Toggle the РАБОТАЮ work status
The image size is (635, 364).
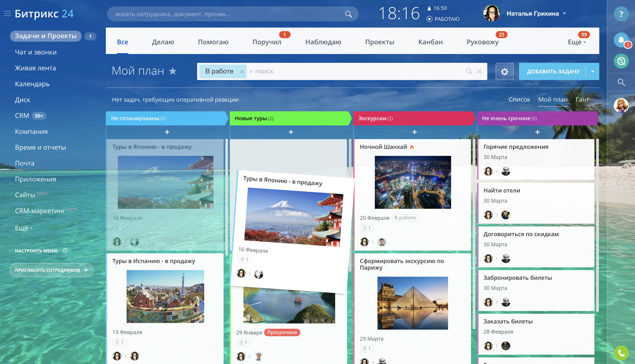tap(443, 19)
